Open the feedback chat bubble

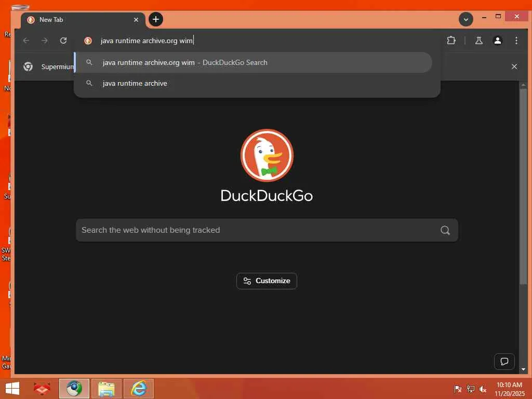504,362
